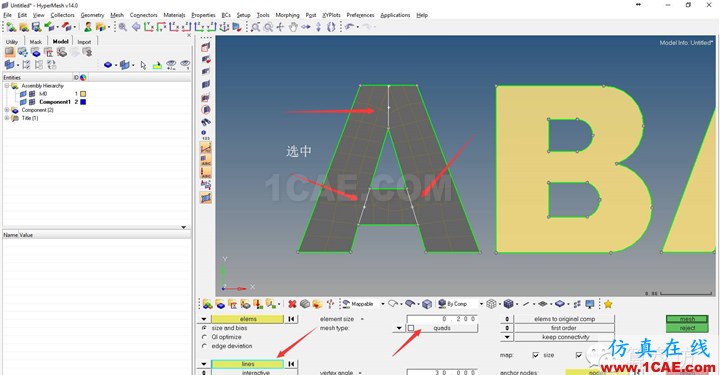Image resolution: width=720 pixels, height=375 pixels.
Task: Click the yellow star favorites icon
Action: [x=608, y=304]
